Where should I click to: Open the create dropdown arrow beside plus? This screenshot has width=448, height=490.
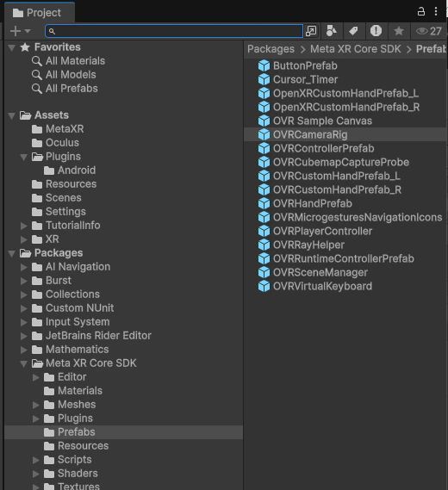[x=28, y=31]
